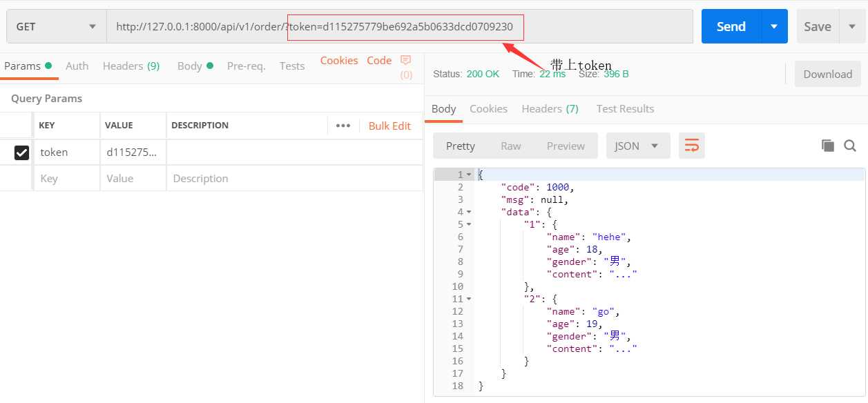The height and width of the screenshot is (403, 868).
Task: Collapse the "2" object at line 11
Action: click(469, 299)
